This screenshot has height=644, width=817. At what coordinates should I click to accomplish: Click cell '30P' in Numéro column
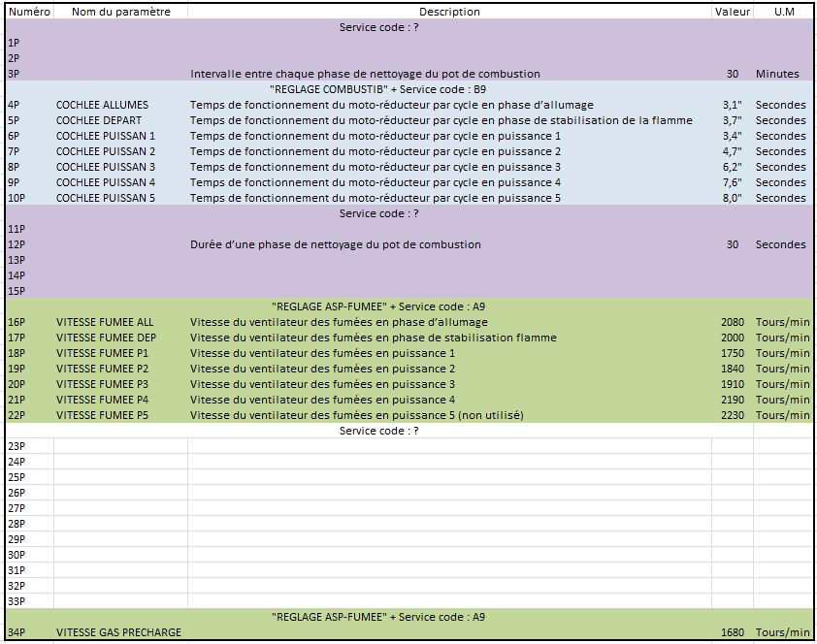point(29,555)
